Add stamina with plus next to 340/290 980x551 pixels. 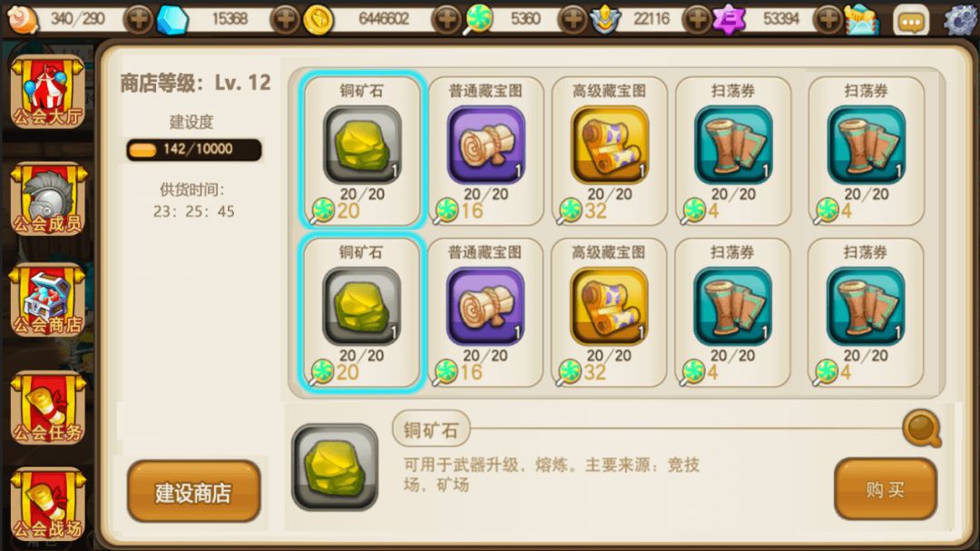point(138,20)
